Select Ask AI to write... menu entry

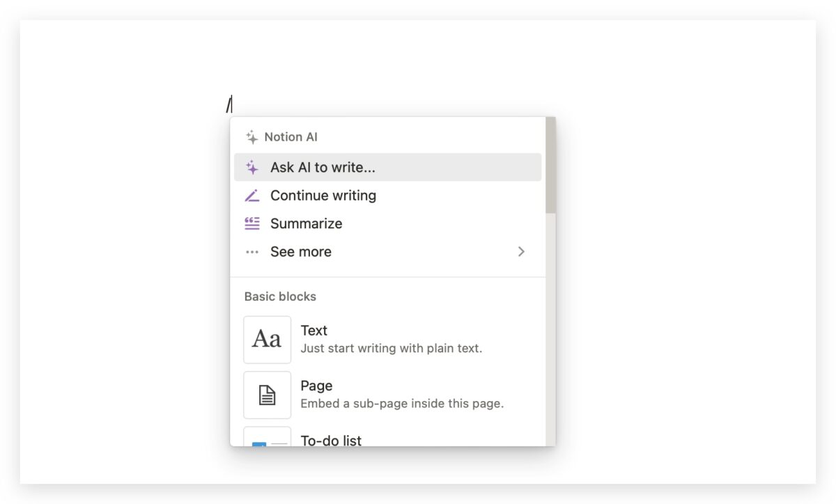click(387, 167)
